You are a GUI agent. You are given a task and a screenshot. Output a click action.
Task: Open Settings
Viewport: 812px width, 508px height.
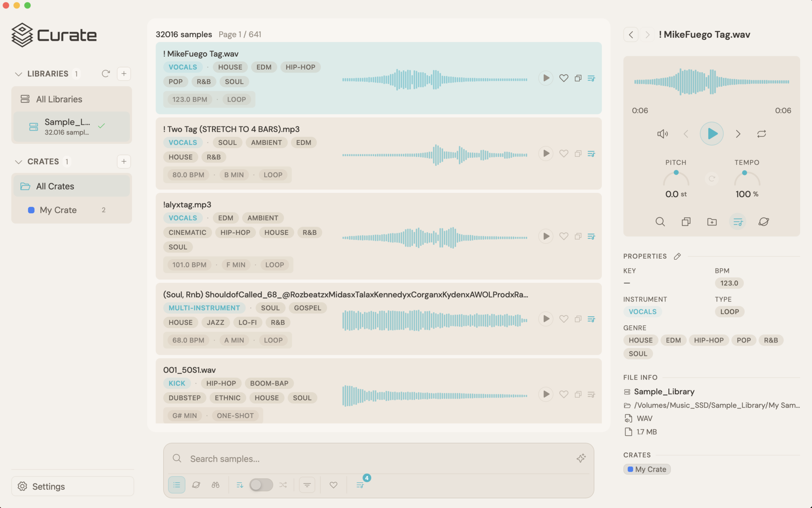pyautogui.click(x=73, y=486)
